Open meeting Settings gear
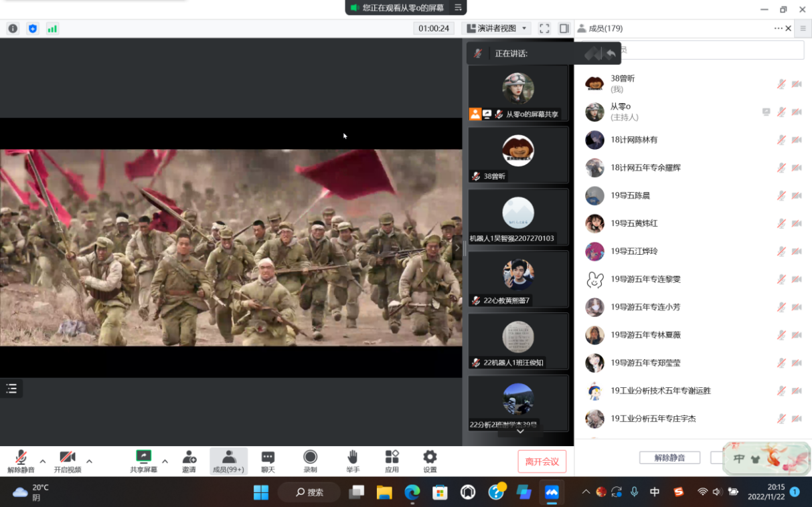The image size is (812, 507). coord(430,461)
